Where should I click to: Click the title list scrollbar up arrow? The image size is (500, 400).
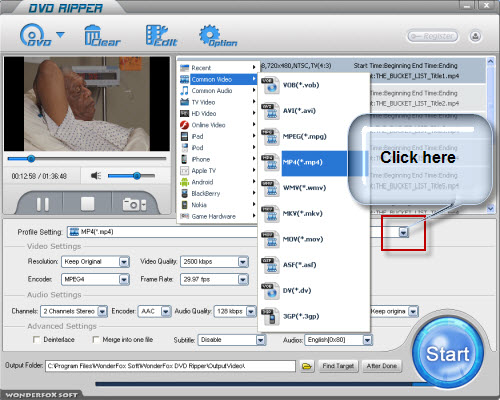(490, 62)
